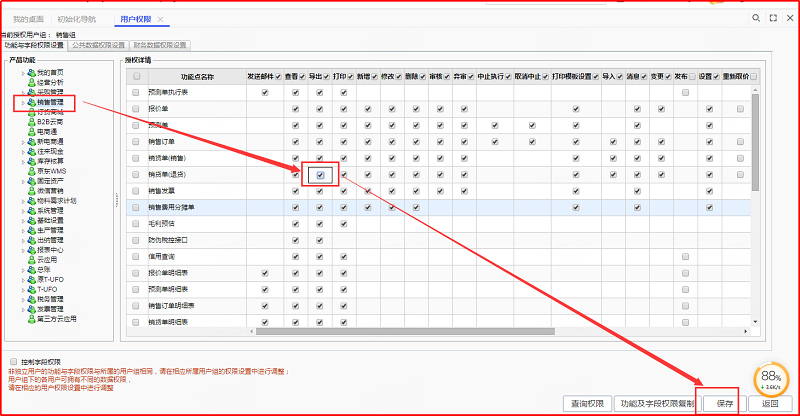
Task: Click the 第三方云应用 module icon
Action: pos(33,318)
